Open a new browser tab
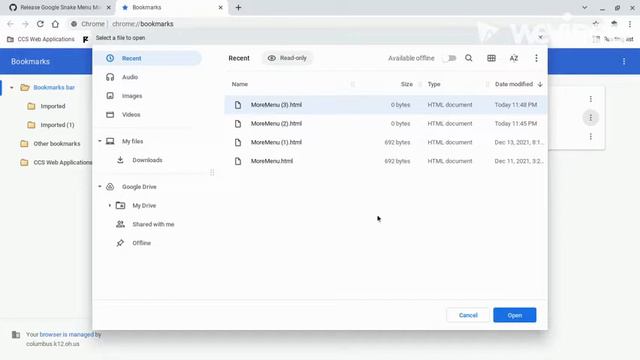 [x=238, y=7]
